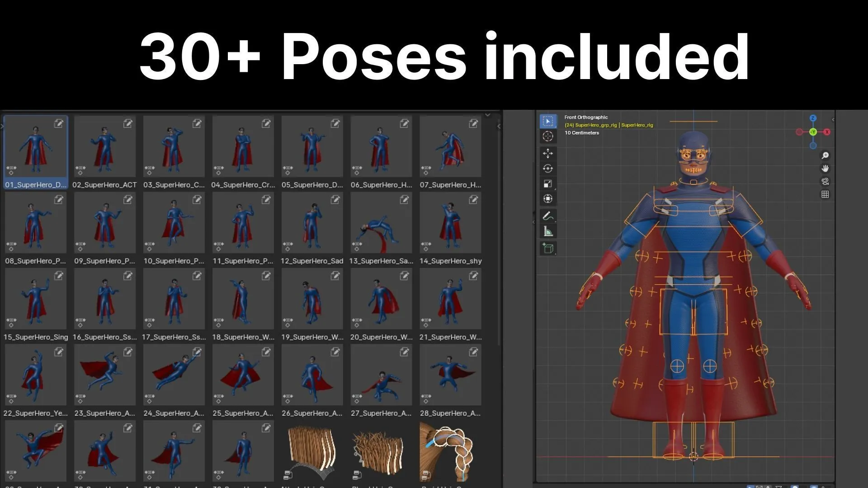
Task: Select the Transform tool
Action: click(548, 198)
